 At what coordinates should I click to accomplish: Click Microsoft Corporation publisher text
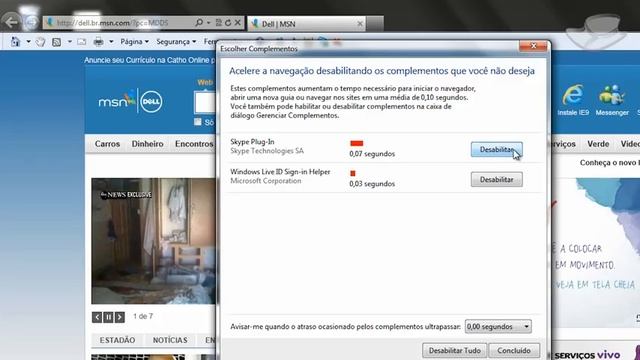click(x=266, y=181)
